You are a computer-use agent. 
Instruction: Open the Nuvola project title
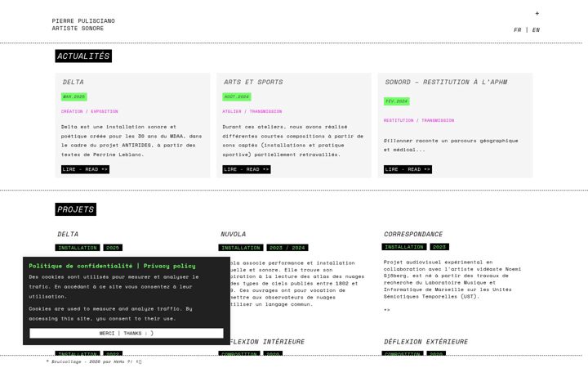tap(233, 234)
